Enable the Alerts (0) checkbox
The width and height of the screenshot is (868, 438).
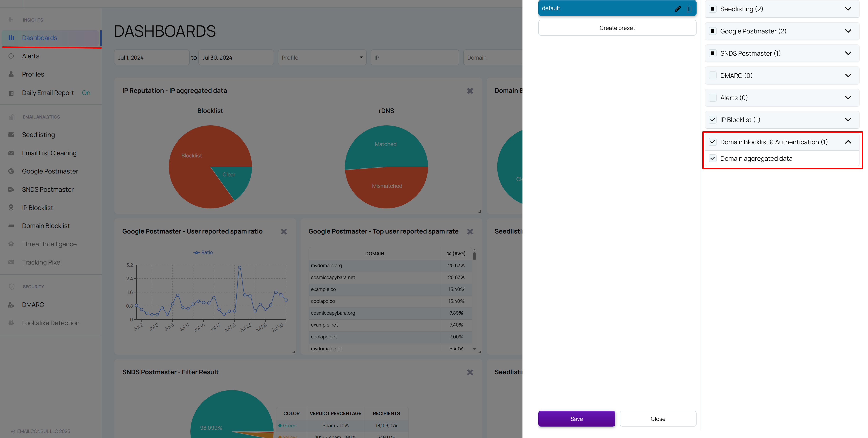712,98
